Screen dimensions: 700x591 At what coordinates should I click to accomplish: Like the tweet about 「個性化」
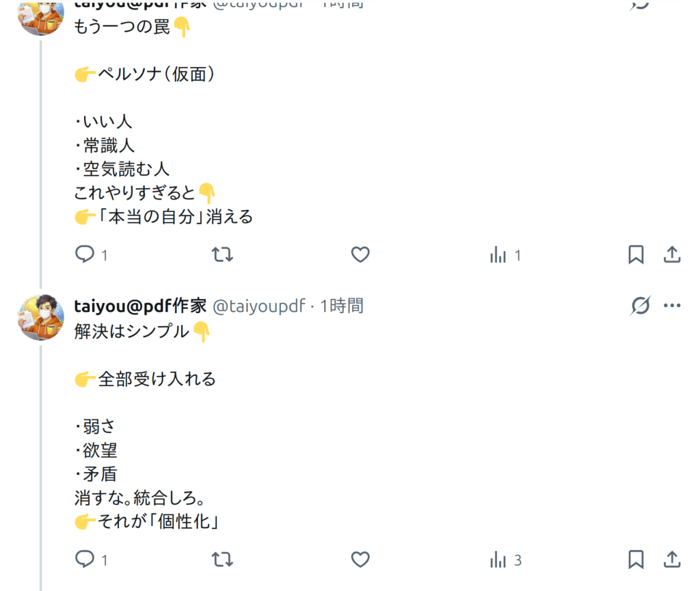[360, 560]
